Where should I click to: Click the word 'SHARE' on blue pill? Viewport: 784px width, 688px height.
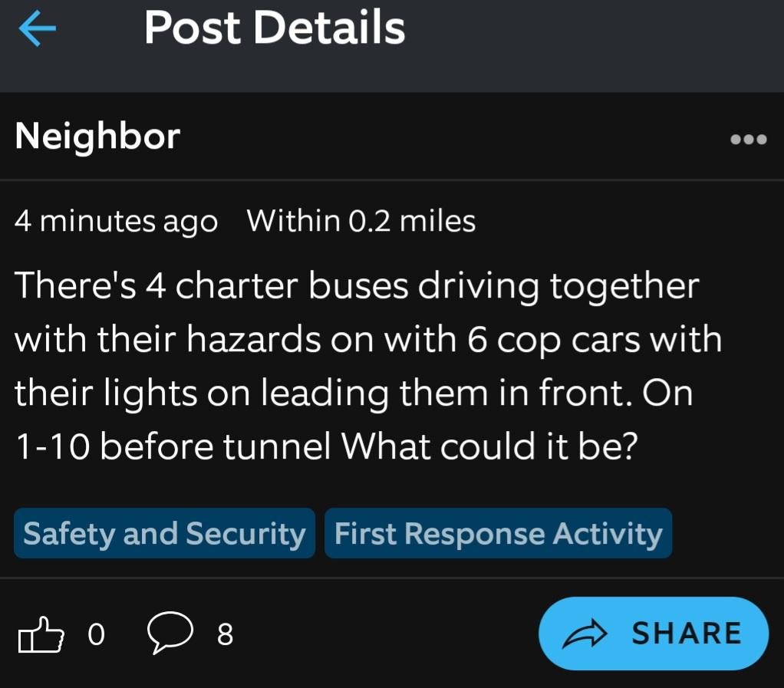tap(687, 634)
